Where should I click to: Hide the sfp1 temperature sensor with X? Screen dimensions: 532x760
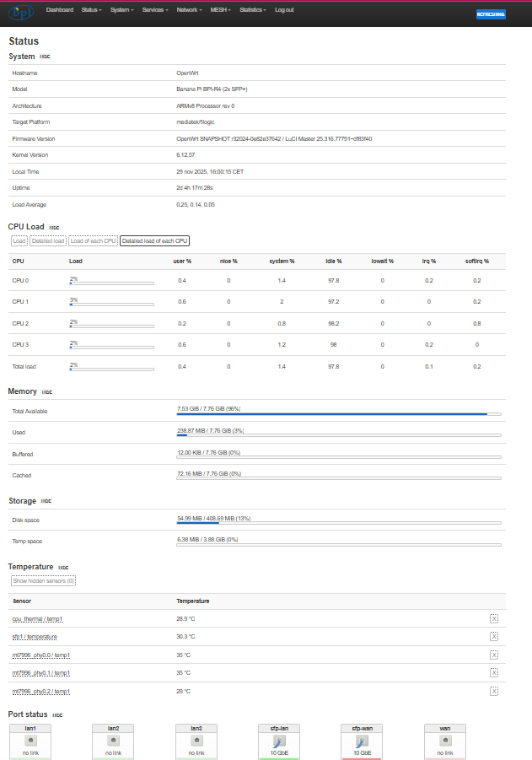(x=494, y=637)
